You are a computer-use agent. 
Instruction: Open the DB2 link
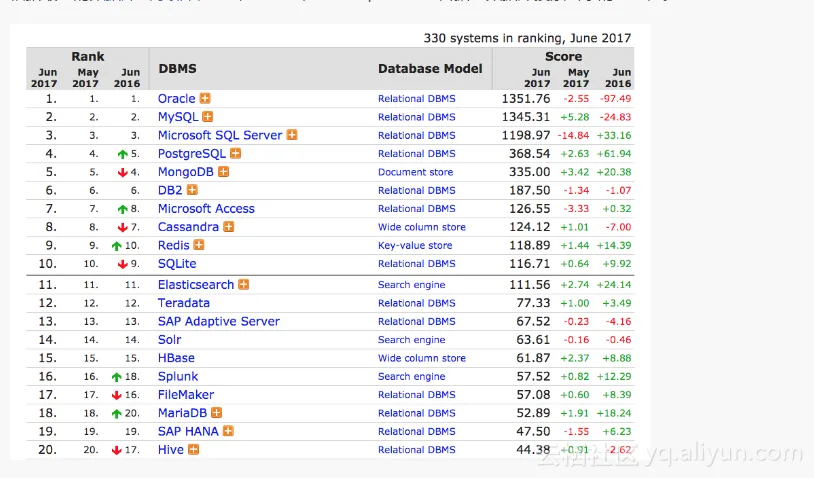[170, 190]
